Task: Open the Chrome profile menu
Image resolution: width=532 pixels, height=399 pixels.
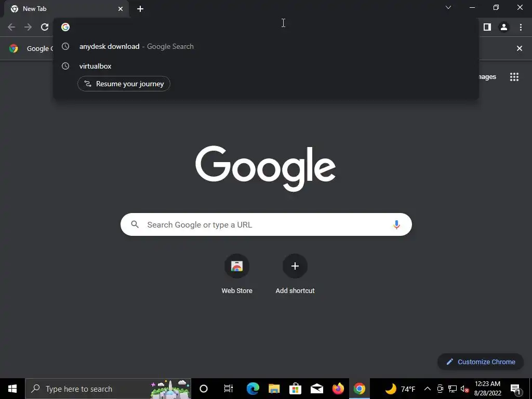Action: (504, 27)
